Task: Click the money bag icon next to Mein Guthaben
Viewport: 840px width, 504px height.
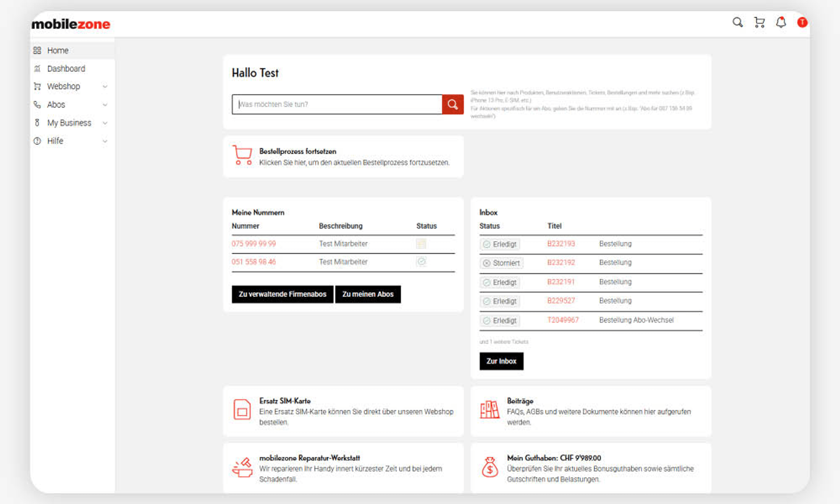Action: 490,468
